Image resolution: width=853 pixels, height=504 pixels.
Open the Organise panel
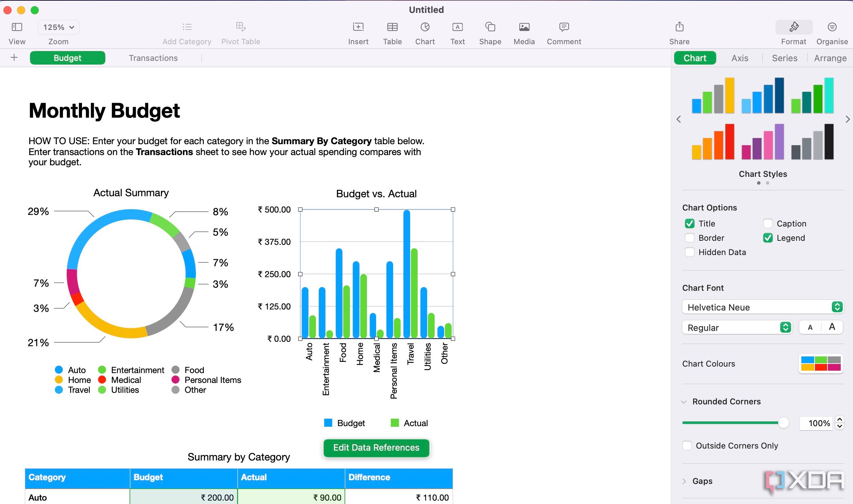tap(832, 27)
